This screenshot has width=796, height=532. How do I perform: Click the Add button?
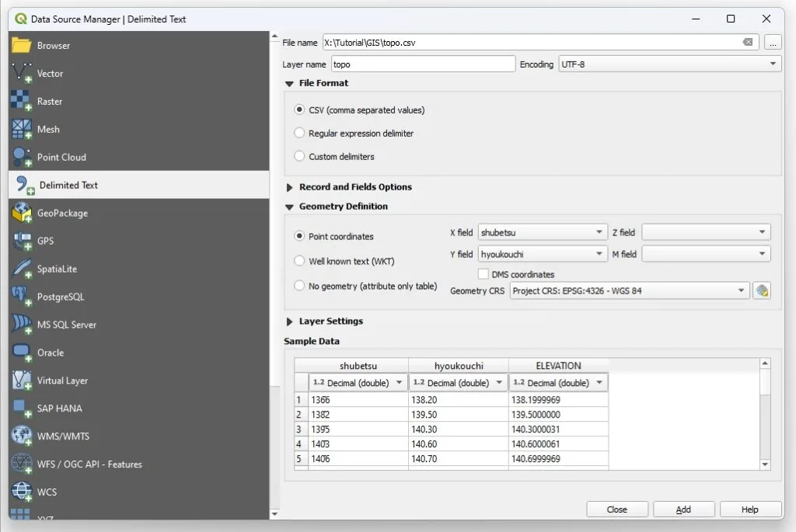point(683,509)
